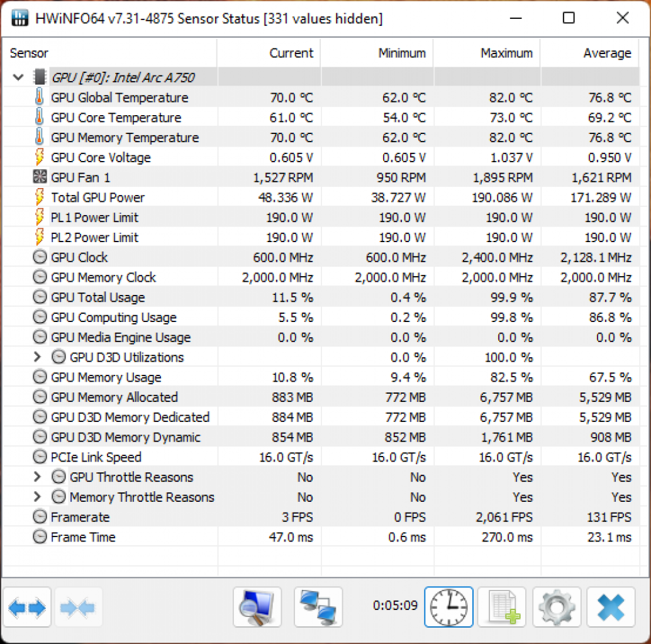
Task: Click the 190.086 W maximum power value
Action: (x=503, y=197)
